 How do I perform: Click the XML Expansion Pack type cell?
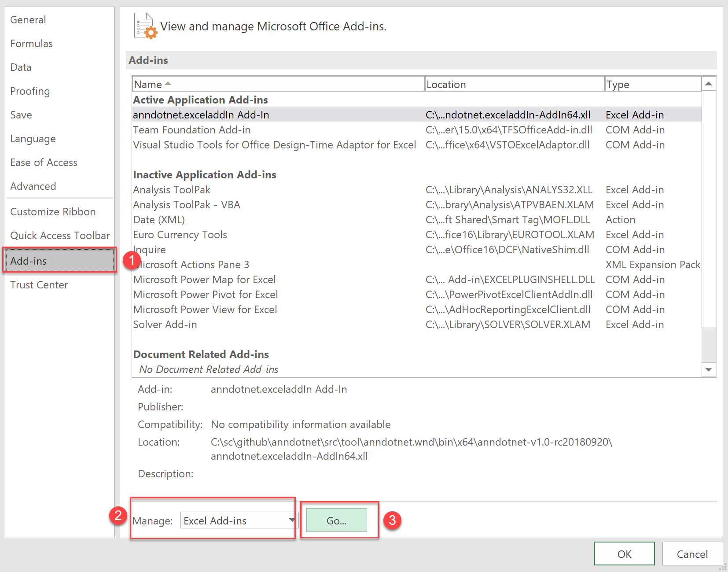coord(653,265)
